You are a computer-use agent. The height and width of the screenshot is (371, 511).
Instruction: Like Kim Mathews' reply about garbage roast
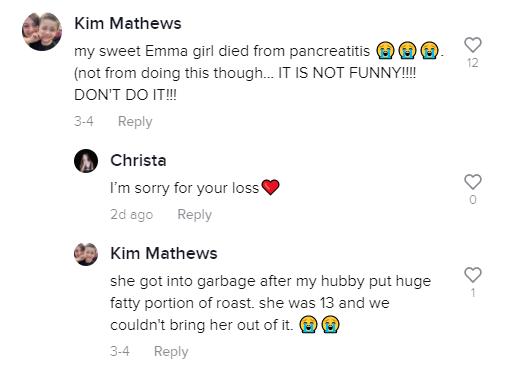(473, 275)
